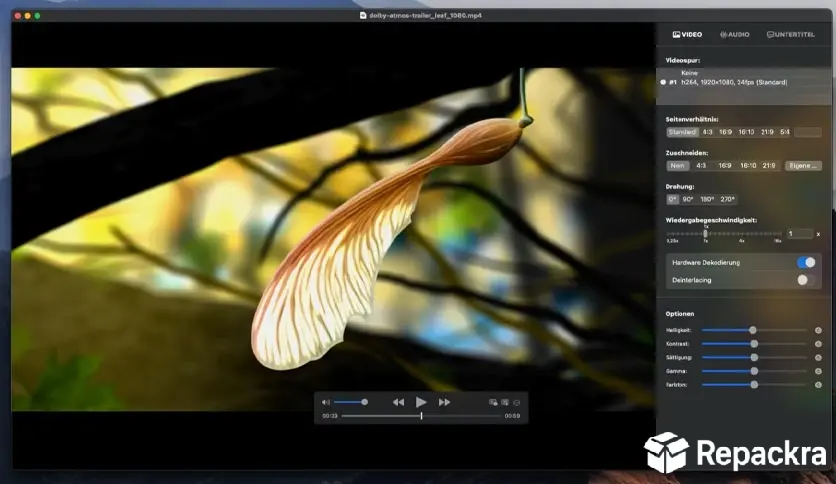Click the title dolby-atmos-trailer_leaf_1080.mp4

click(425, 15)
